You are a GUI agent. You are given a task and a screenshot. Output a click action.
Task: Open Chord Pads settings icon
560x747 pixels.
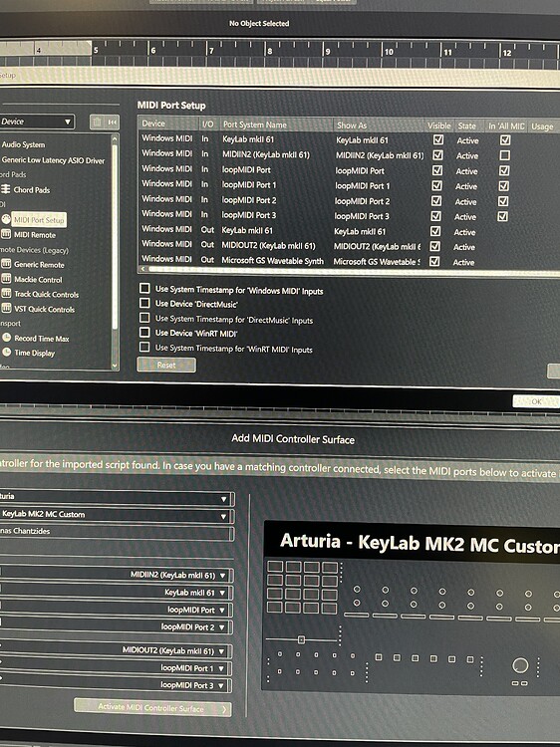pyautogui.click(x=6, y=189)
